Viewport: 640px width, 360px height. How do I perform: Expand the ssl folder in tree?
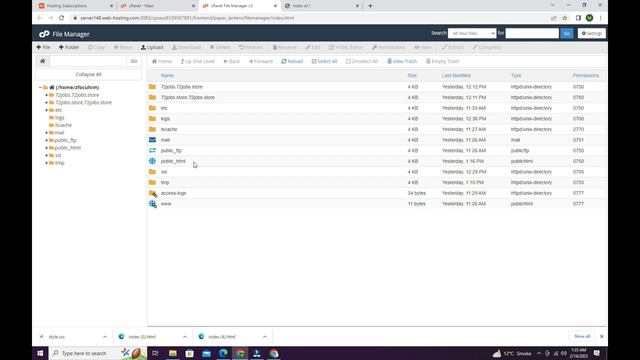pyautogui.click(x=47, y=156)
